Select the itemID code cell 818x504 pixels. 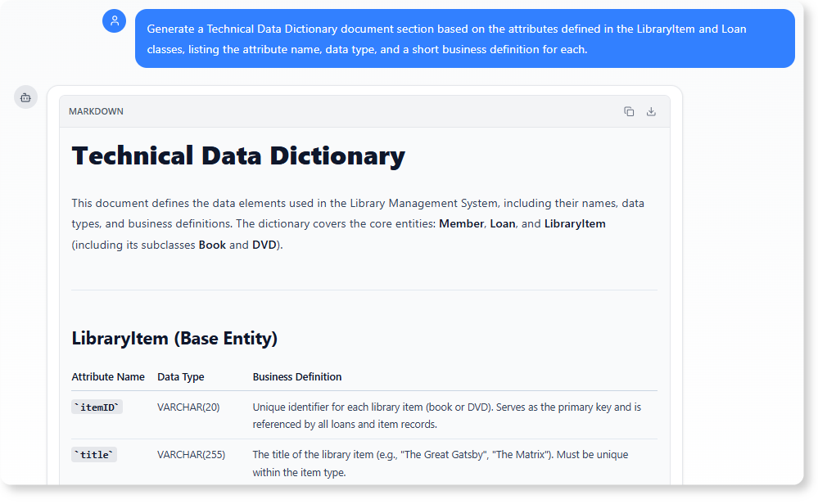97,407
